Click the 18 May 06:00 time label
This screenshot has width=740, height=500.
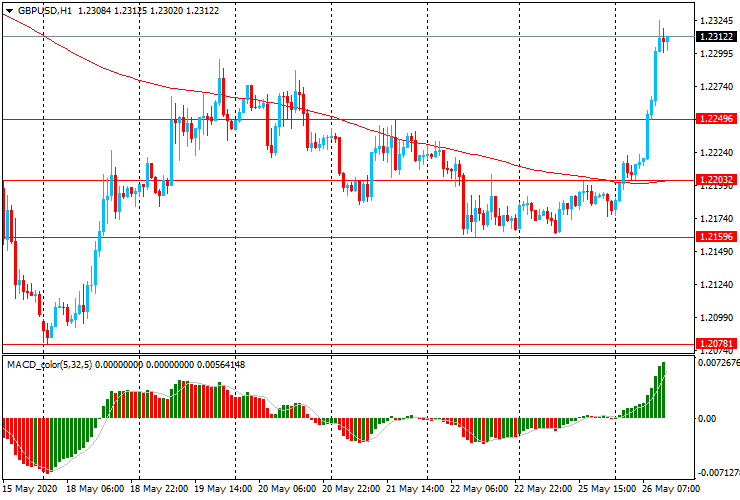[94, 489]
